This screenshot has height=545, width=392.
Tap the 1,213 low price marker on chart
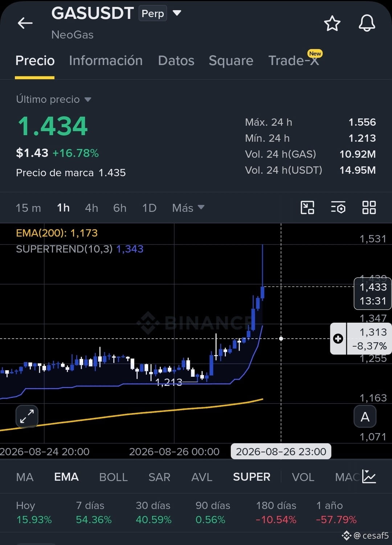169,382
